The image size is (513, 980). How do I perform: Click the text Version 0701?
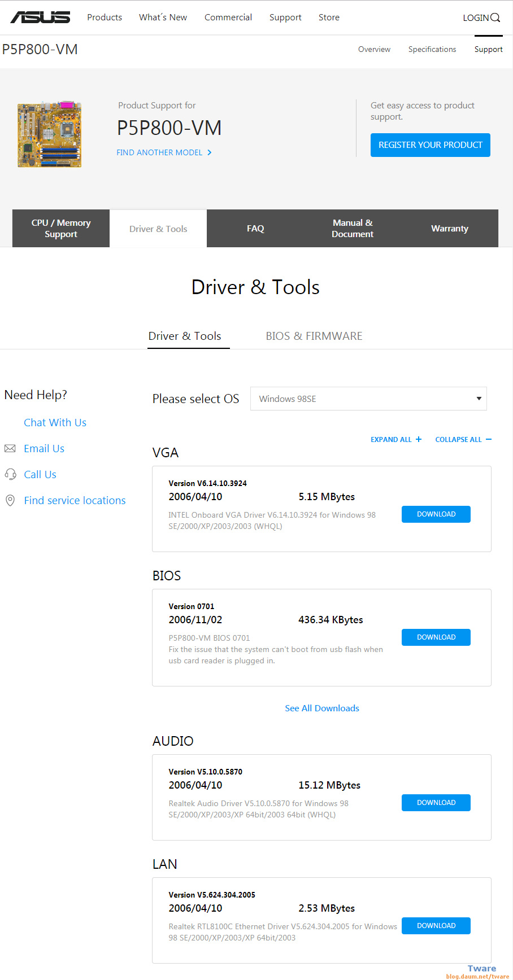[x=192, y=606]
